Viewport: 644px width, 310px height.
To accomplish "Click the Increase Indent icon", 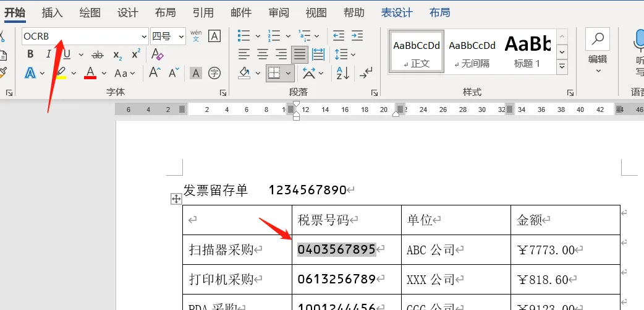I will (357, 36).
